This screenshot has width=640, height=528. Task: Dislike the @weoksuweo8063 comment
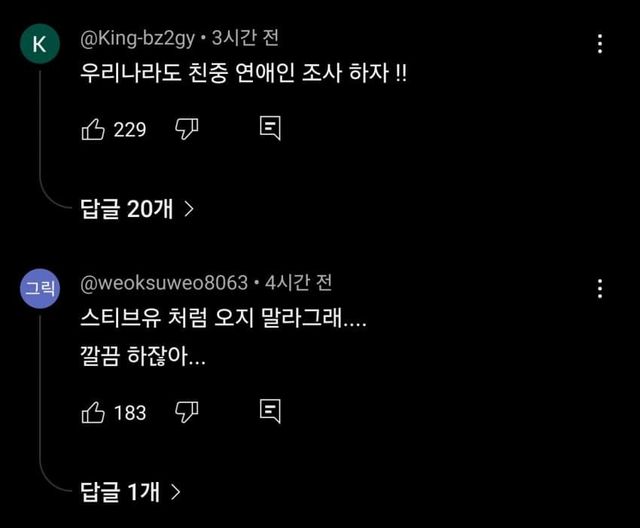pos(187,411)
